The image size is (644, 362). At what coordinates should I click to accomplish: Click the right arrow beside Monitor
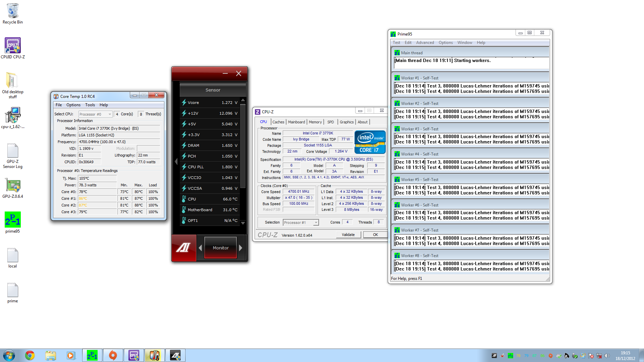point(240,248)
